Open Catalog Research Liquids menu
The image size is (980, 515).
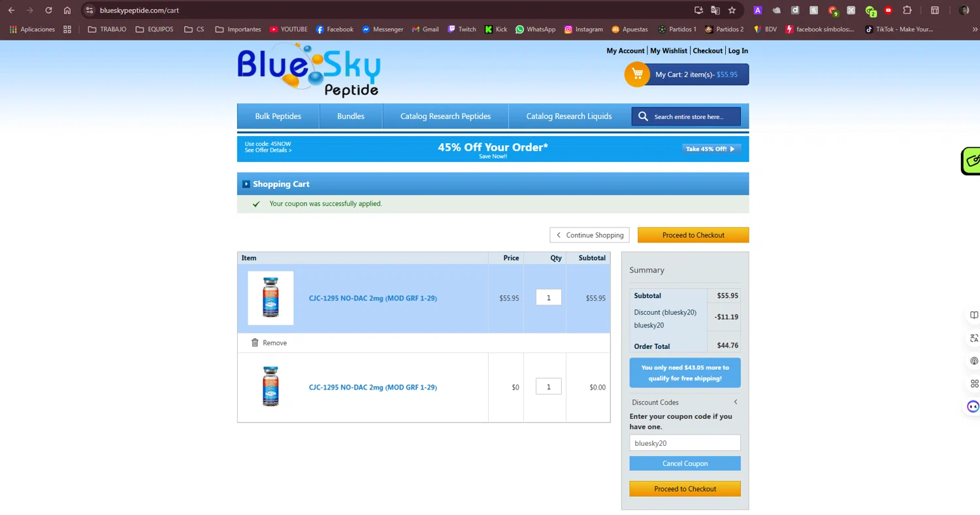click(x=569, y=116)
